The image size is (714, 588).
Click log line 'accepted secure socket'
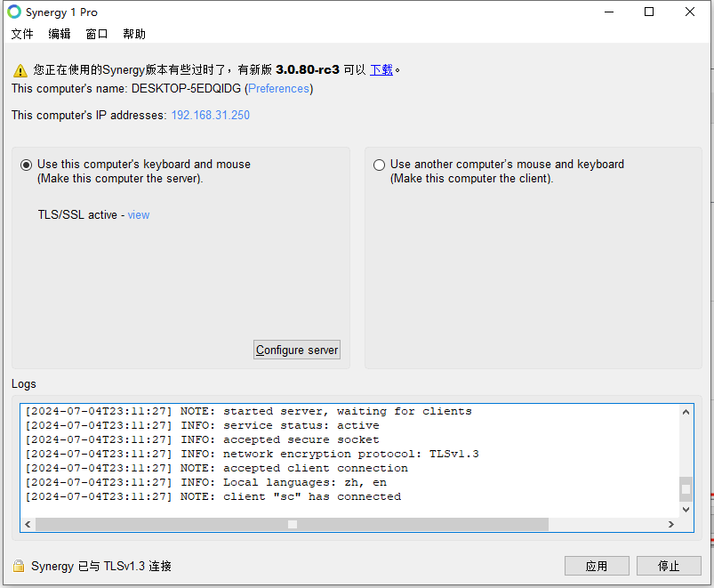pos(202,439)
